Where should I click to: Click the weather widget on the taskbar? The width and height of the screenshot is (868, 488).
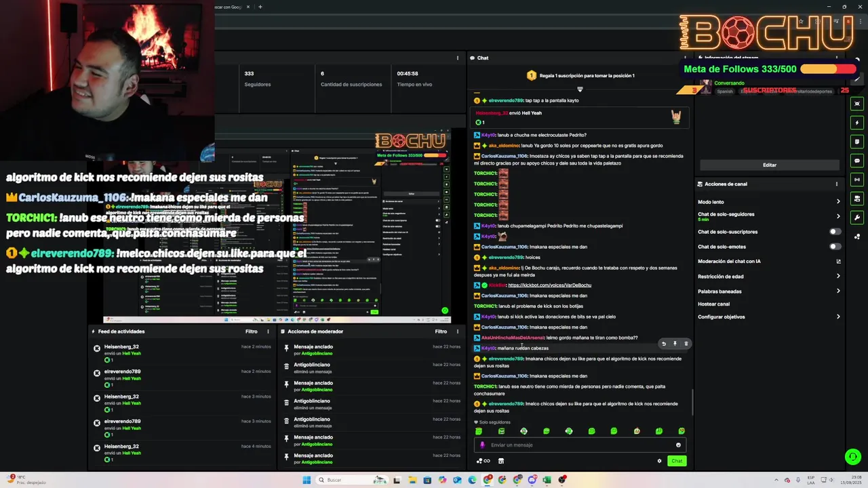(27, 480)
